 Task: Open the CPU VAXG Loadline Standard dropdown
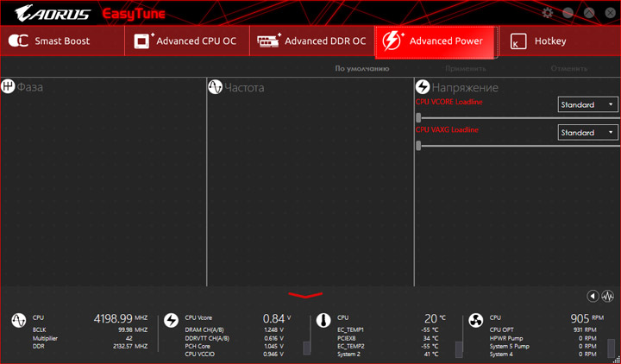tap(587, 132)
